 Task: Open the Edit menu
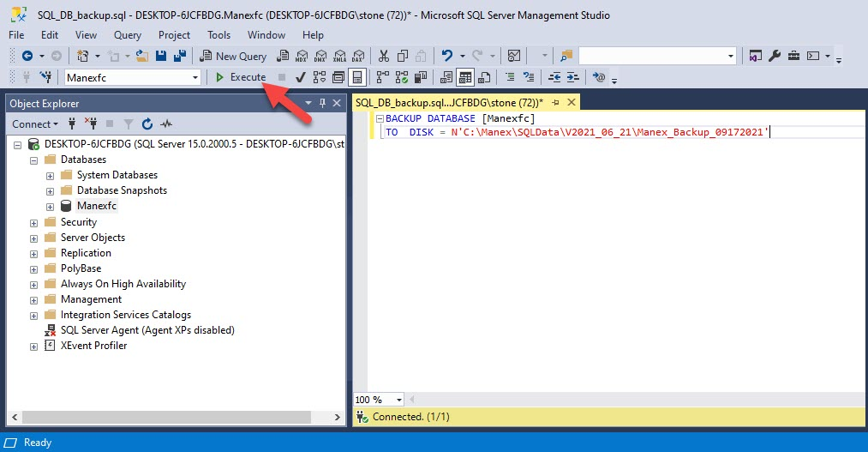49,35
